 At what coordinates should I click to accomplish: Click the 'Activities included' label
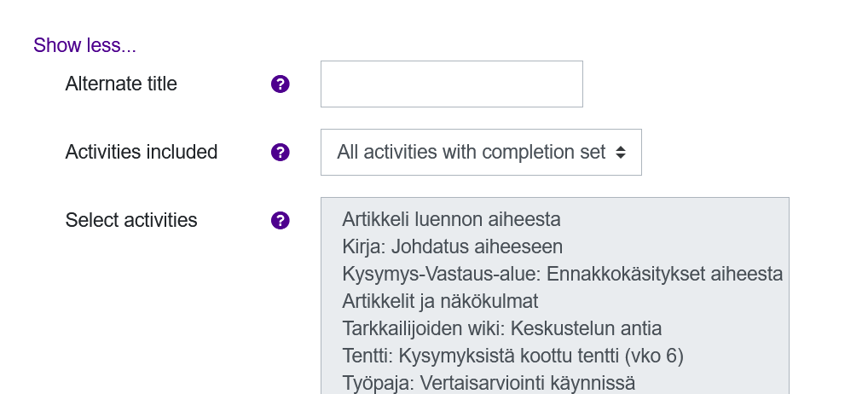tap(142, 152)
